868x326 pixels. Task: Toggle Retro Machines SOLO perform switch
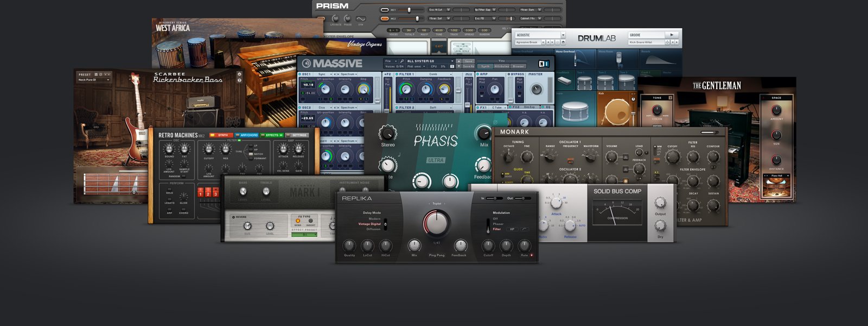pos(169,190)
